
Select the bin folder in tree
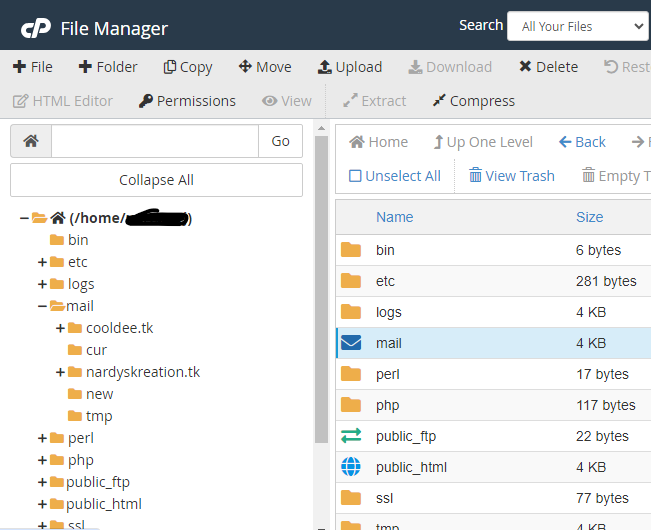[x=78, y=240]
